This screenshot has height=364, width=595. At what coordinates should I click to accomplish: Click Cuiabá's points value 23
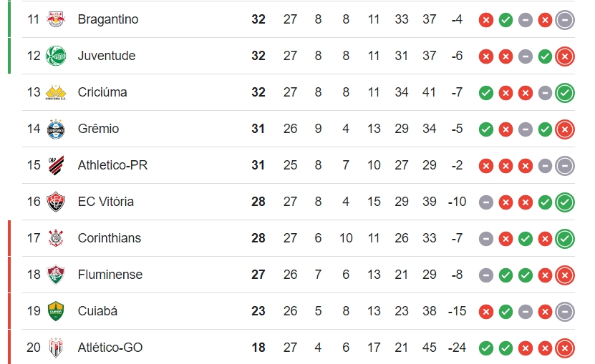coord(258,311)
